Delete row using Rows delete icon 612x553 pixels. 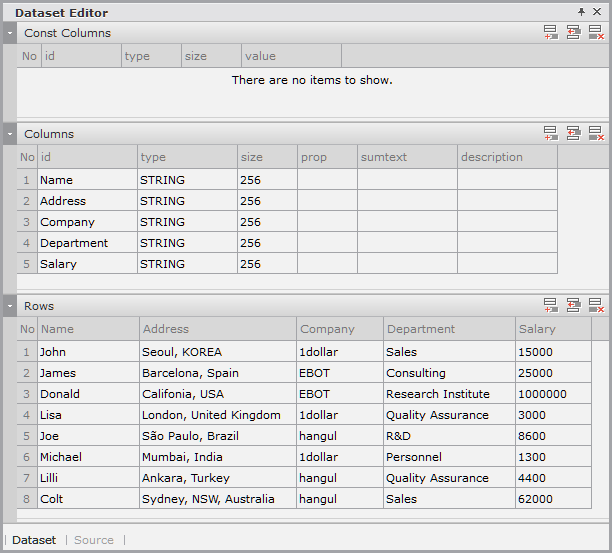pos(596,305)
